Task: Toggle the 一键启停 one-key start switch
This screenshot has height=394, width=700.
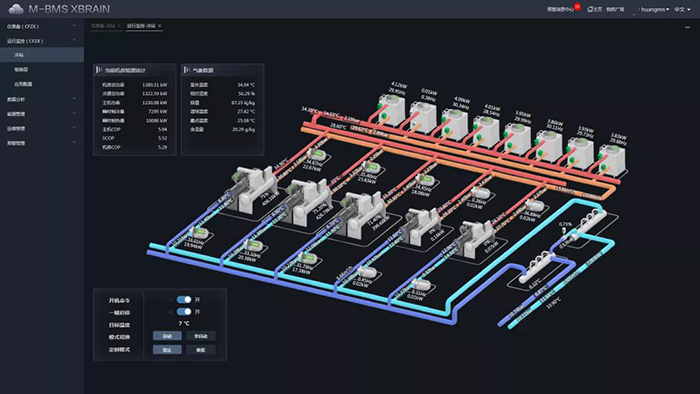Action: pyautogui.click(x=183, y=311)
